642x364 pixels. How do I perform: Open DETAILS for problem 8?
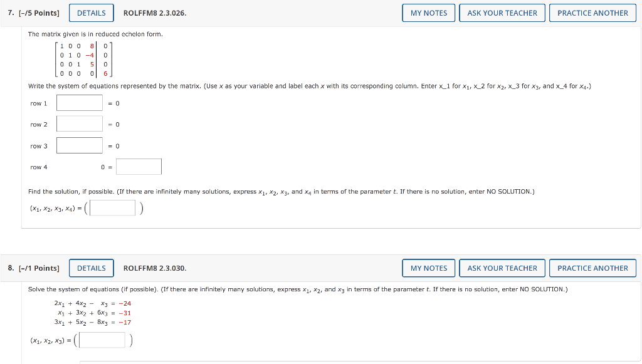point(91,268)
